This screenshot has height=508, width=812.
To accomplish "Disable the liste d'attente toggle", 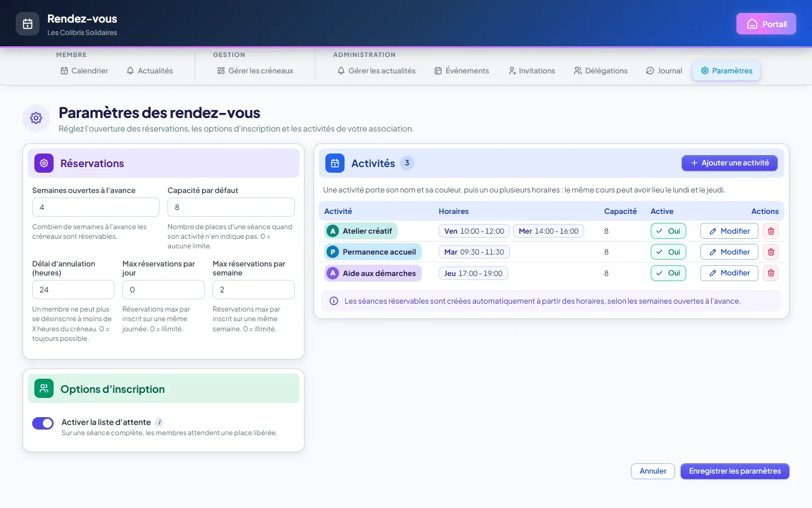I will (43, 423).
